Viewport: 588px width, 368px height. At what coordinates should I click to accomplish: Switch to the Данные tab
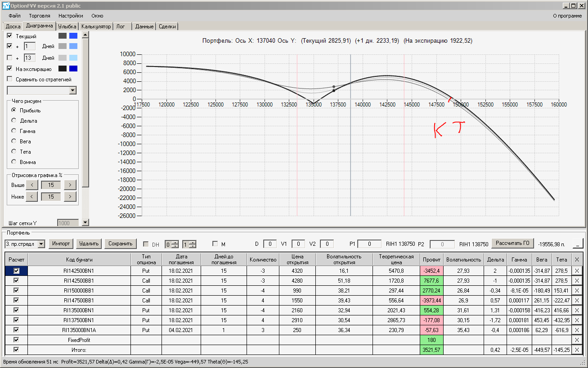tap(144, 27)
